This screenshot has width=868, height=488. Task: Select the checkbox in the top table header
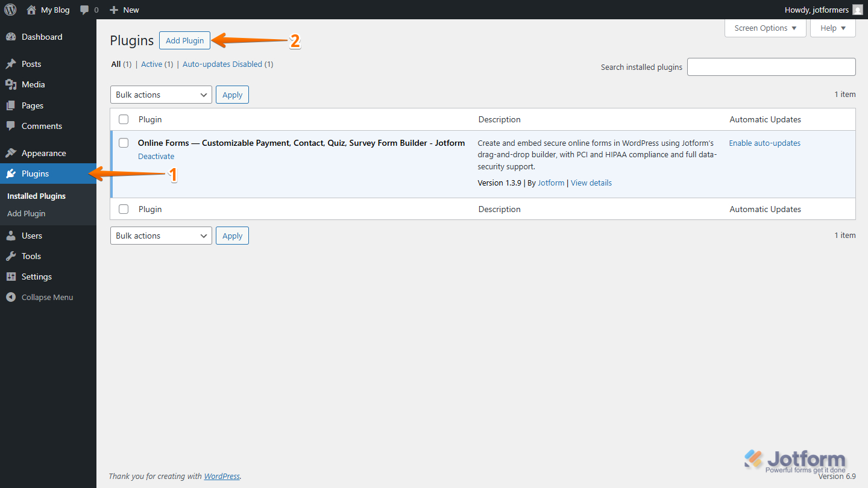point(124,119)
